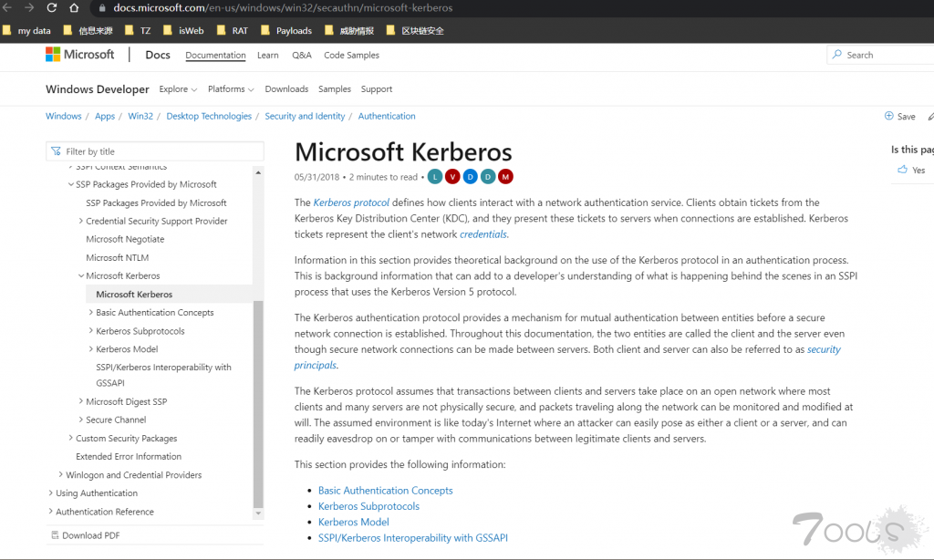934x560 pixels.
Task: Open the Explore dropdown
Action: click(x=178, y=88)
